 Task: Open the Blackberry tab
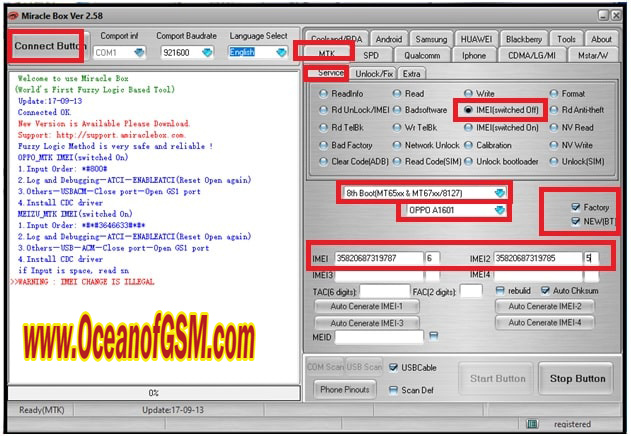click(x=524, y=39)
